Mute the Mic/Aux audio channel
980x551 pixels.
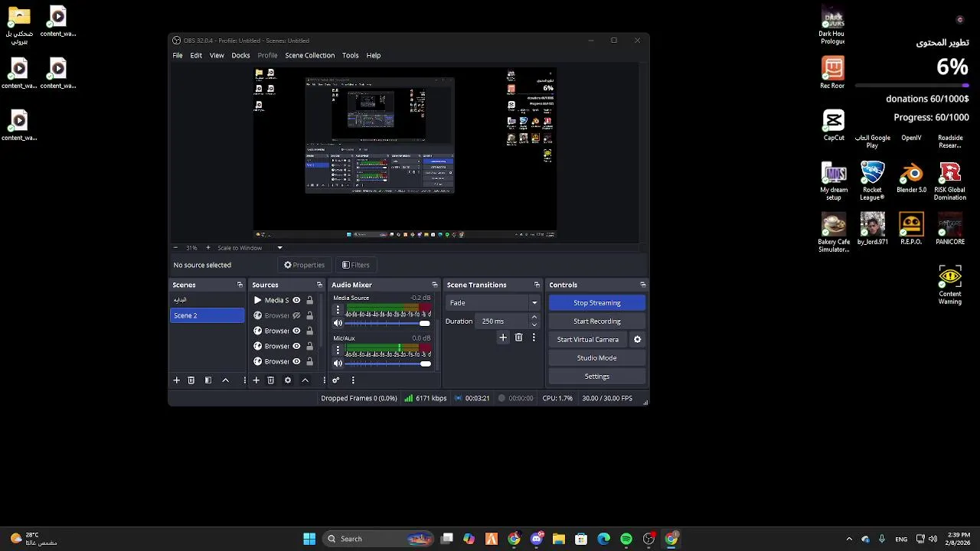click(338, 364)
